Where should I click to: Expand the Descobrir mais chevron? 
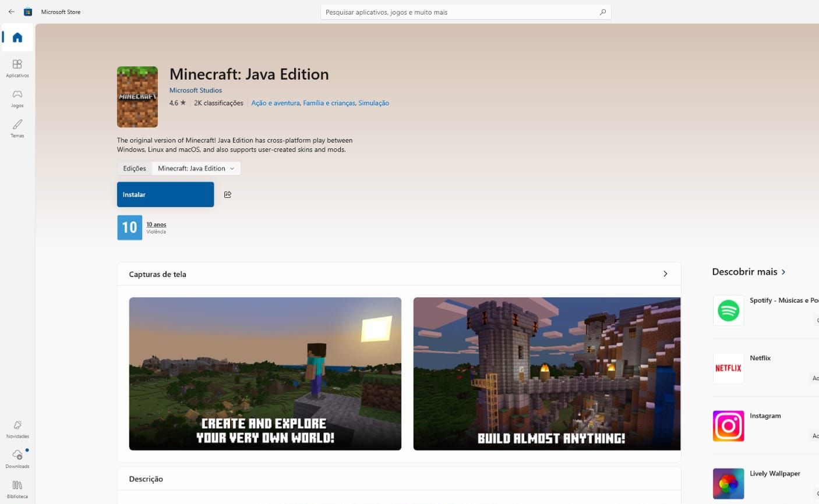pyautogui.click(x=783, y=272)
